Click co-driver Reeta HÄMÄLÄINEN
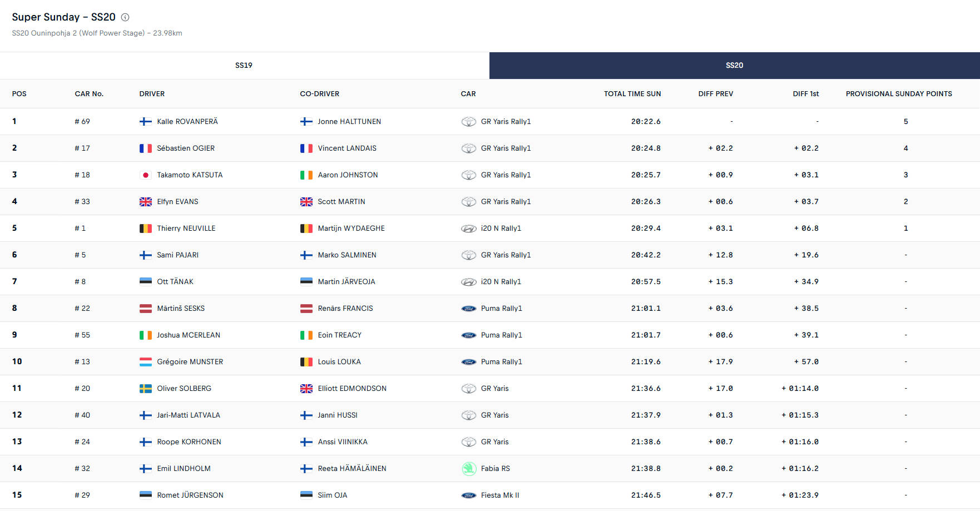 point(352,469)
